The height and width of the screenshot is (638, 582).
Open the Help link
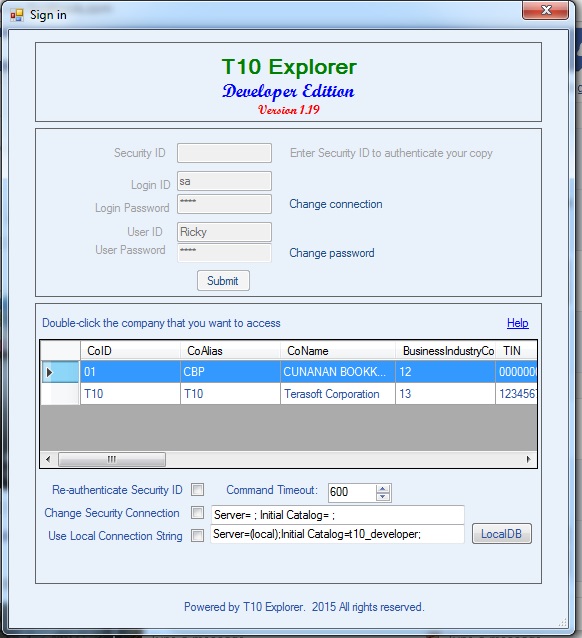[x=517, y=323]
